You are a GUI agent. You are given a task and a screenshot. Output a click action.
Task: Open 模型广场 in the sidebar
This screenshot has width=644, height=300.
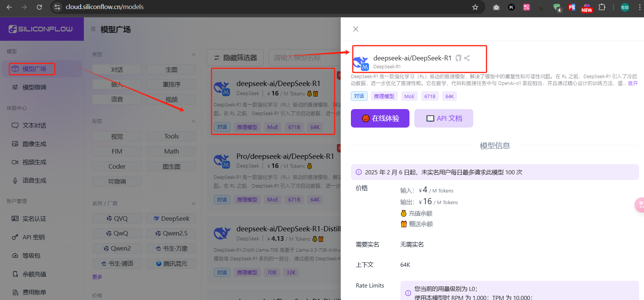[42, 69]
